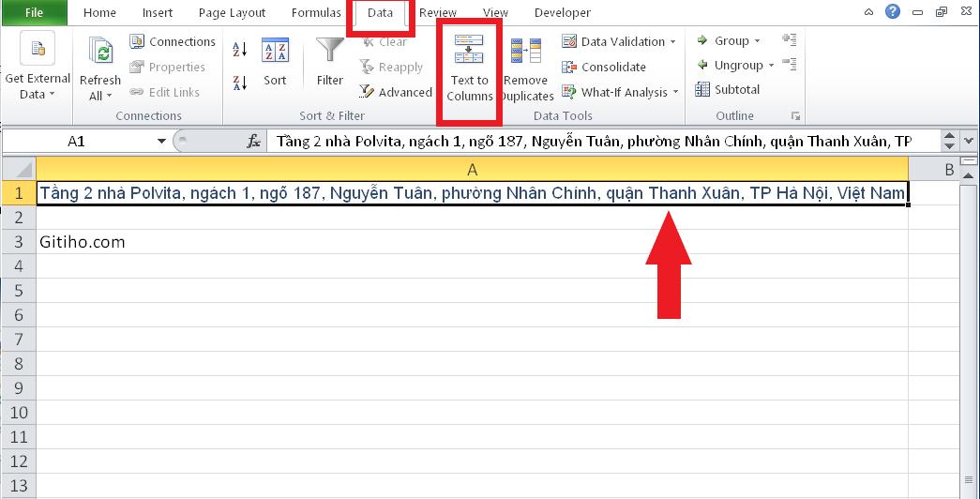Click the Data Validation icon
980x499 pixels.
(569, 42)
